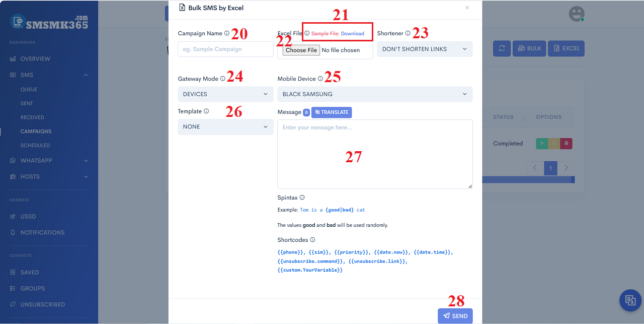Click the Gateway Mode info icon

223,79
